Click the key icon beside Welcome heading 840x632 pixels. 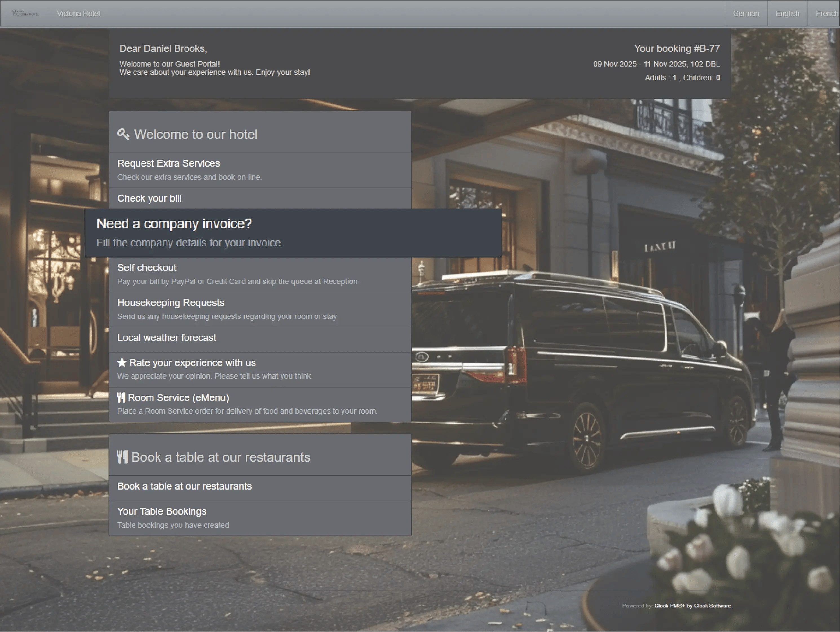coord(123,134)
